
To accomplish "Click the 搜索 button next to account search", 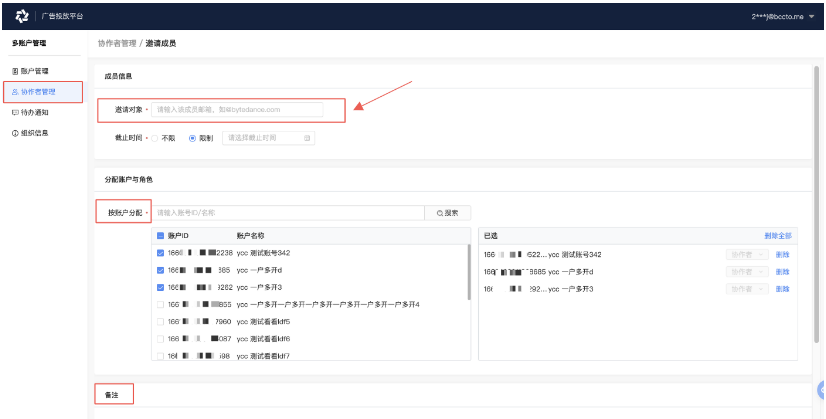I will [x=447, y=213].
